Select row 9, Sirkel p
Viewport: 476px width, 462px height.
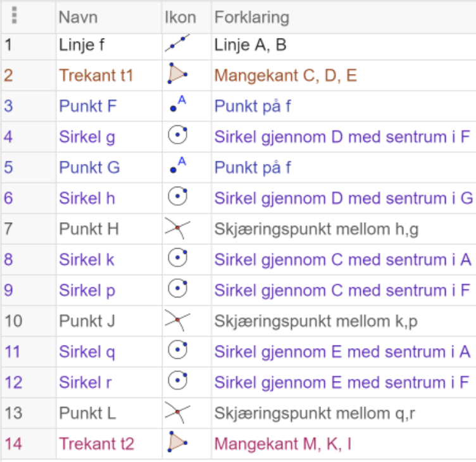pyautogui.click(x=87, y=290)
